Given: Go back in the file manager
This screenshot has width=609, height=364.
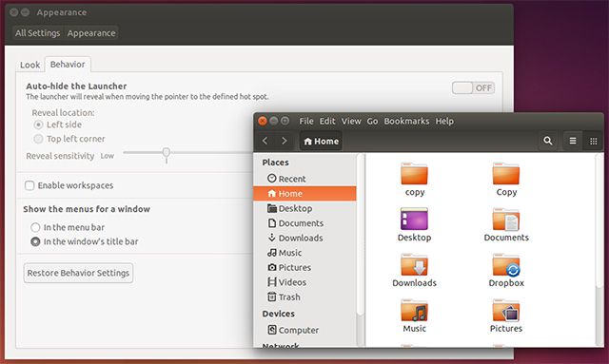Looking at the screenshot, I should (x=265, y=141).
